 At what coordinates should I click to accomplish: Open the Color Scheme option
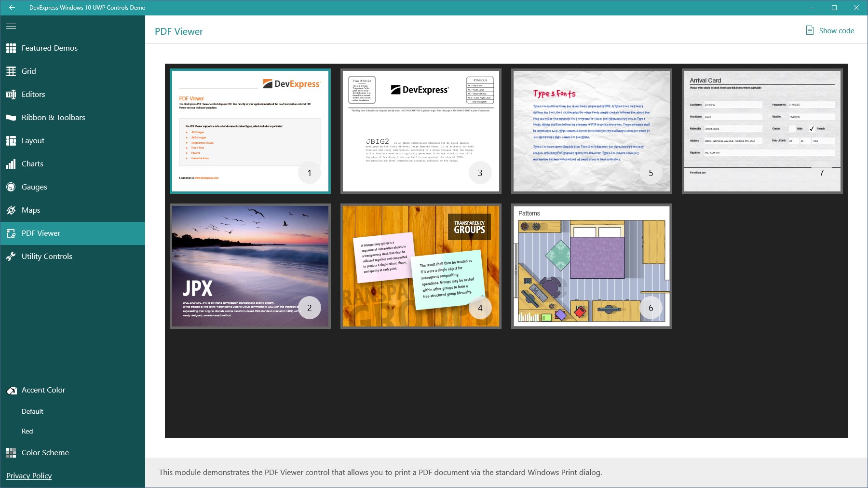point(72,453)
